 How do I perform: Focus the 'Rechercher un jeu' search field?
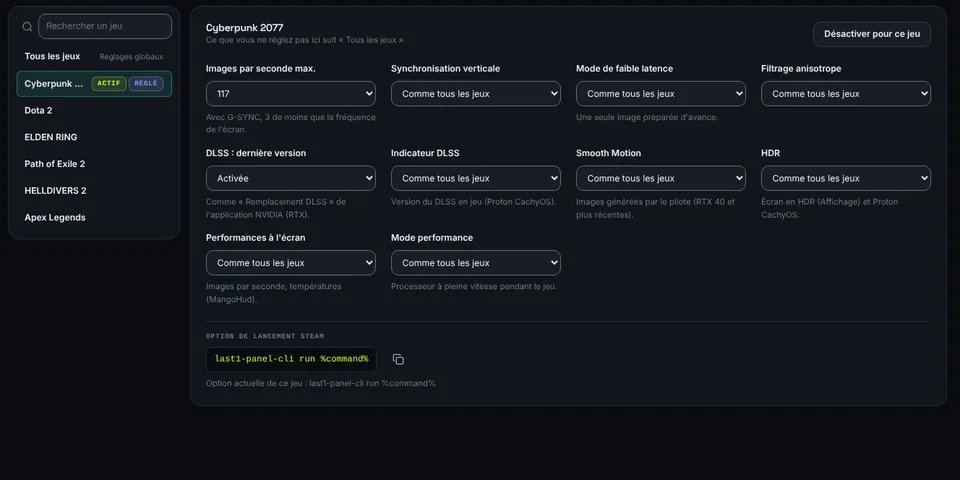105,26
